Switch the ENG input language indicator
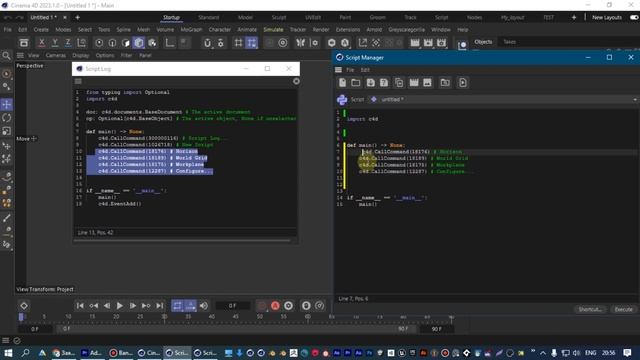The height and width of the screenshot is (360, 640). click(x=591, y=353)
